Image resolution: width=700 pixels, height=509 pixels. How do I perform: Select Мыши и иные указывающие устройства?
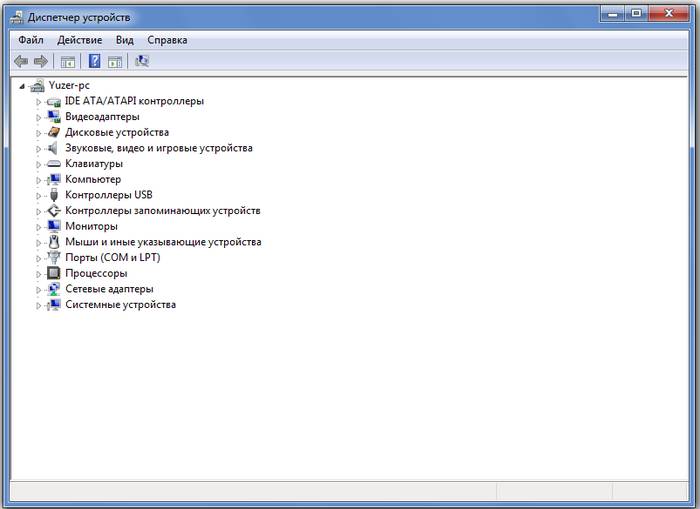click(163, 242)
